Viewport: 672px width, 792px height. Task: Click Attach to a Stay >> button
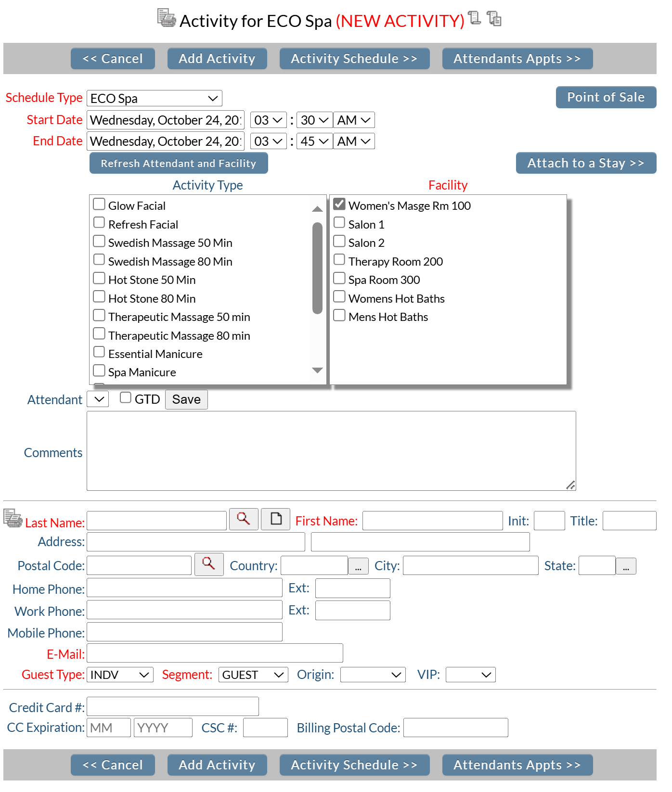[x=586, y=163]
